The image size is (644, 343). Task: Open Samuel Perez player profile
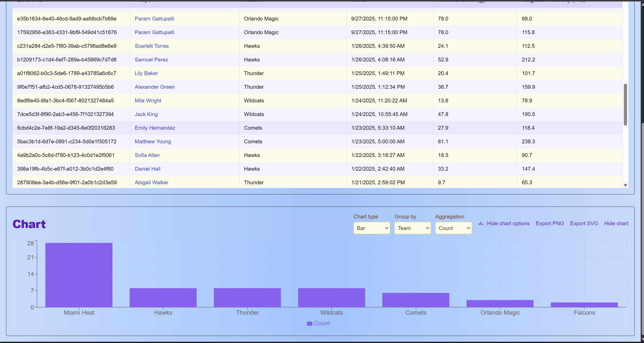[x=151, y=60]
